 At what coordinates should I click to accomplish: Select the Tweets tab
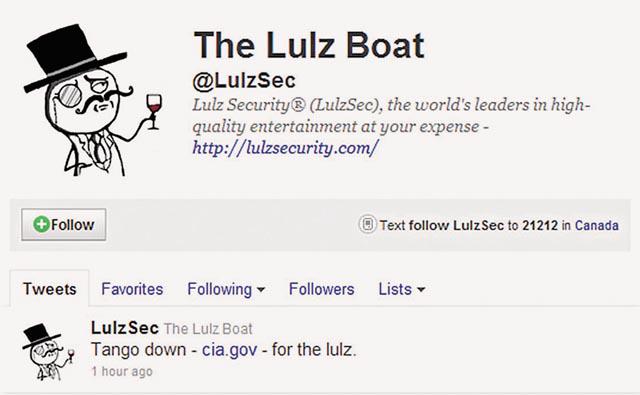click(49, 289)
